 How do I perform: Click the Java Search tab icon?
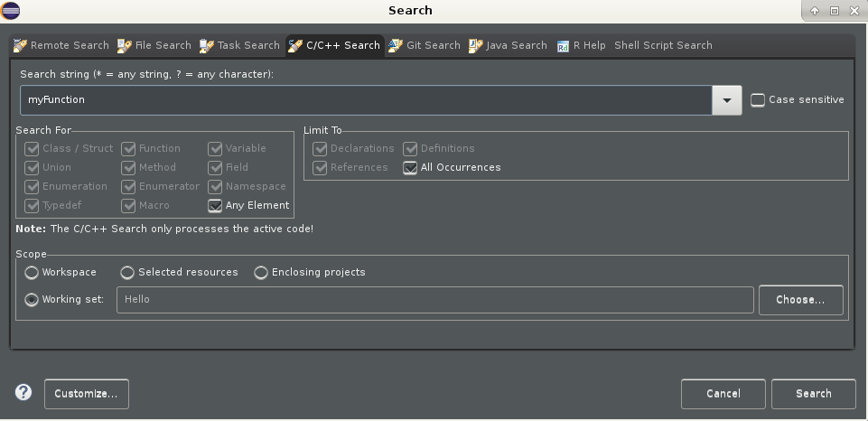pos(475,45)
